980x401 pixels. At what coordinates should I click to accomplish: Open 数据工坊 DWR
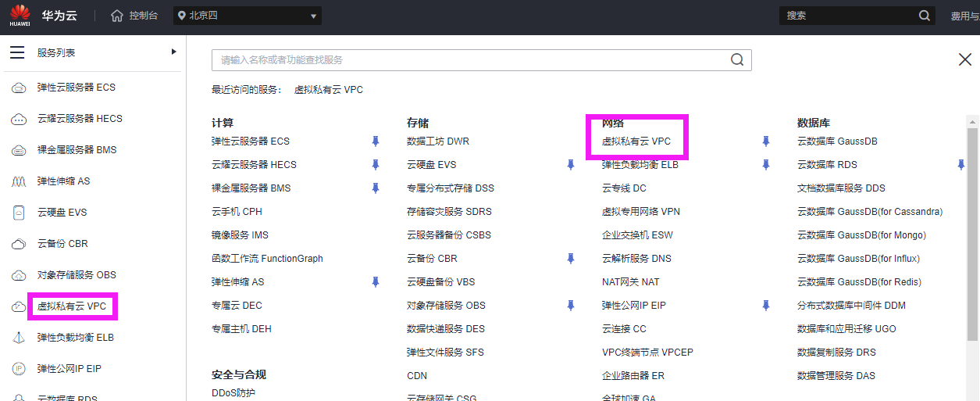click(x=438, y=141)
